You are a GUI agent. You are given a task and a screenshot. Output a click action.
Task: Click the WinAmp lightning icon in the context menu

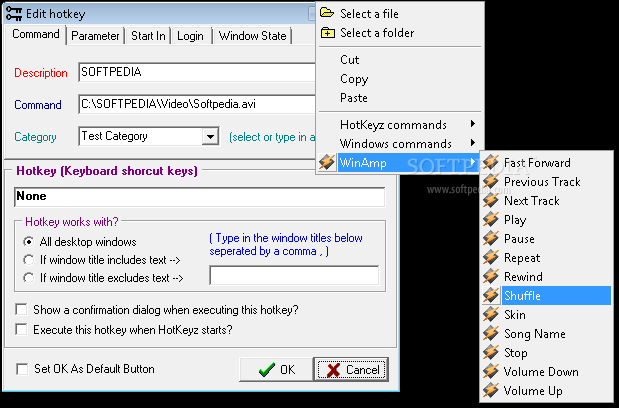[327, 162]
